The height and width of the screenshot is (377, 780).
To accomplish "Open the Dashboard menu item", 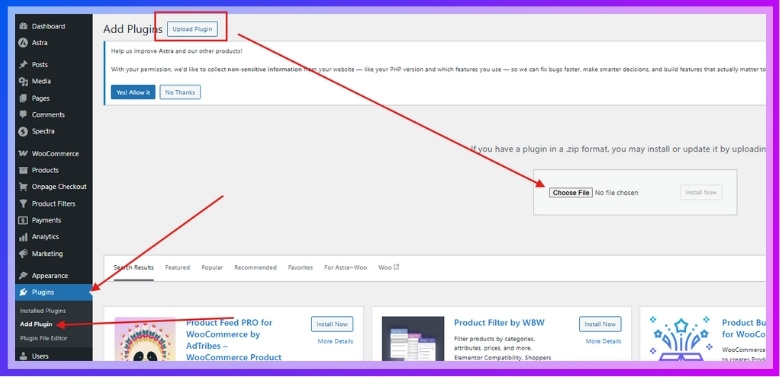I will (48, 26).
